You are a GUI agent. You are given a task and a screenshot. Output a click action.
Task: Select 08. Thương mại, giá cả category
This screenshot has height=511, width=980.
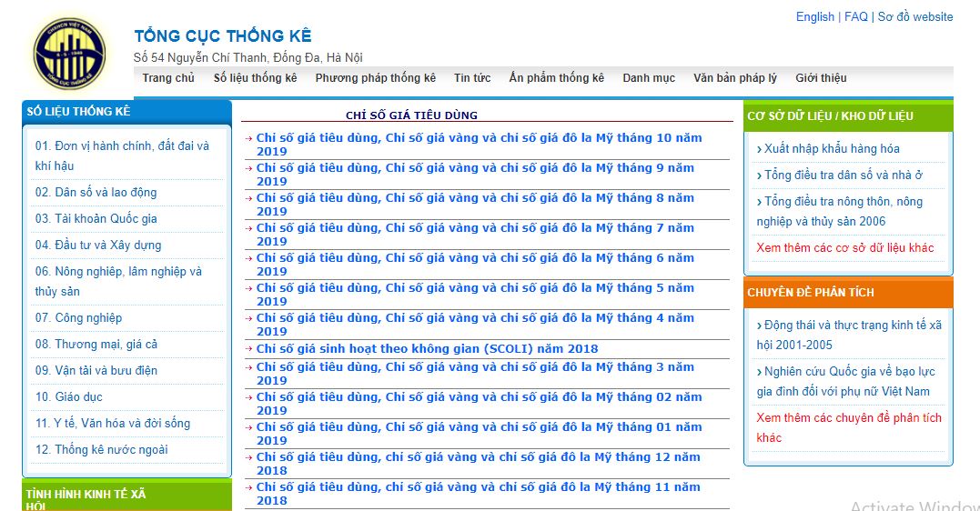(96, 344)
